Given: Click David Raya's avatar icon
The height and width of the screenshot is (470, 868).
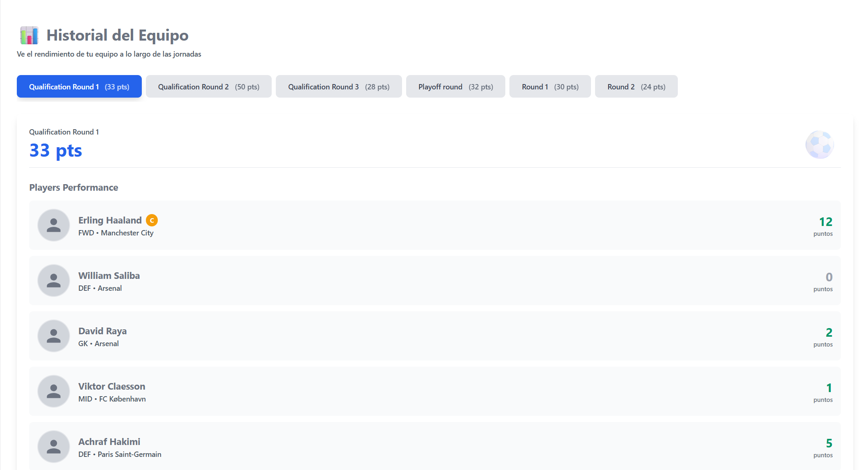Looking at the screenshot, I should [x=54, y=336].
